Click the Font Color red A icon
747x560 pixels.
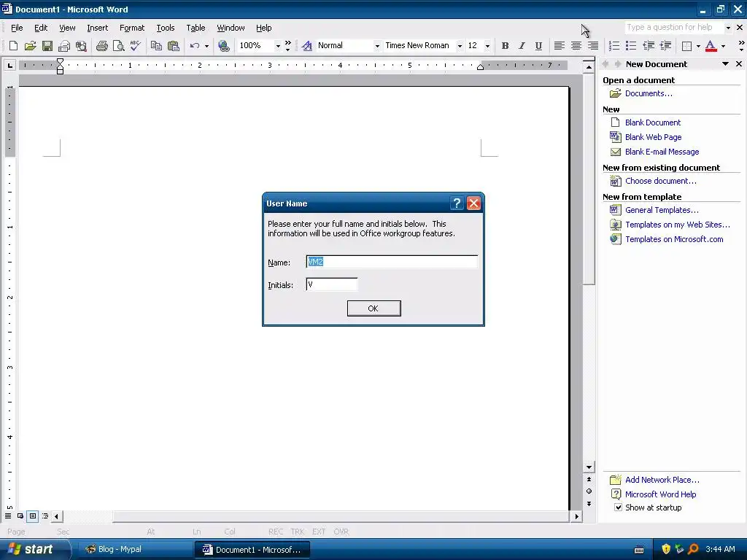711,46
